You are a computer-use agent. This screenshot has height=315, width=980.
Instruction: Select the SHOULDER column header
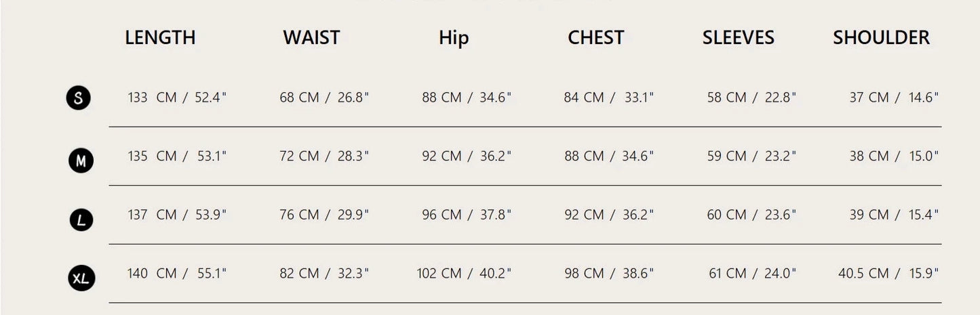tap(881, 38)
